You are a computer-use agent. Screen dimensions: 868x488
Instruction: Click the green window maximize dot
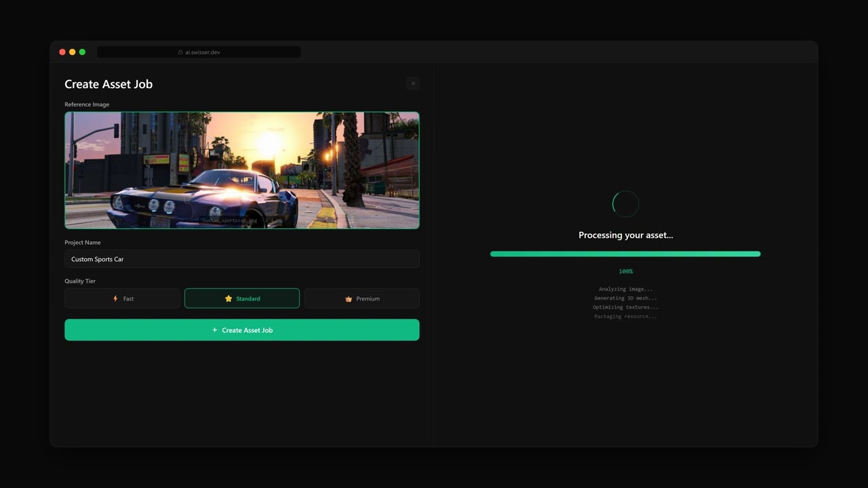point(82,52)
